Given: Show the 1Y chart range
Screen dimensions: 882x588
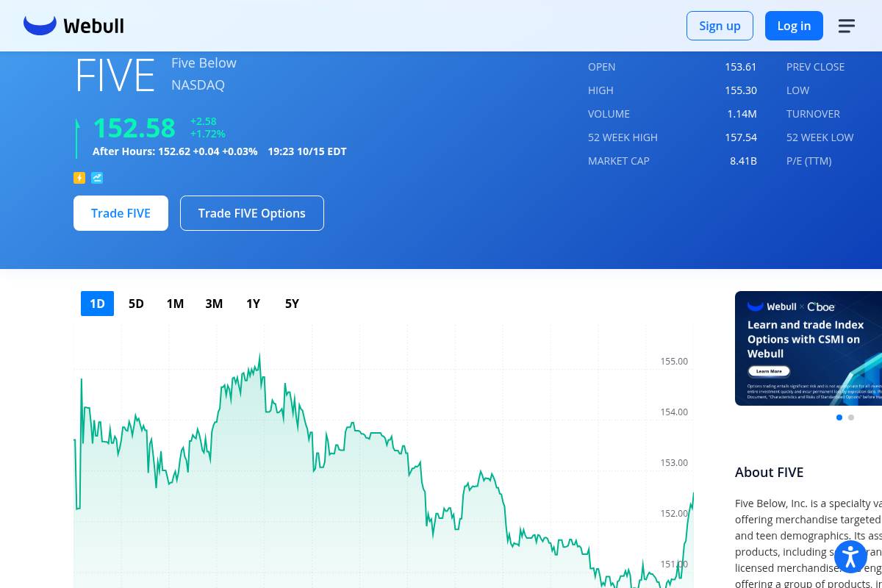Looking at the screenshot, I should [x=253, y=304].
